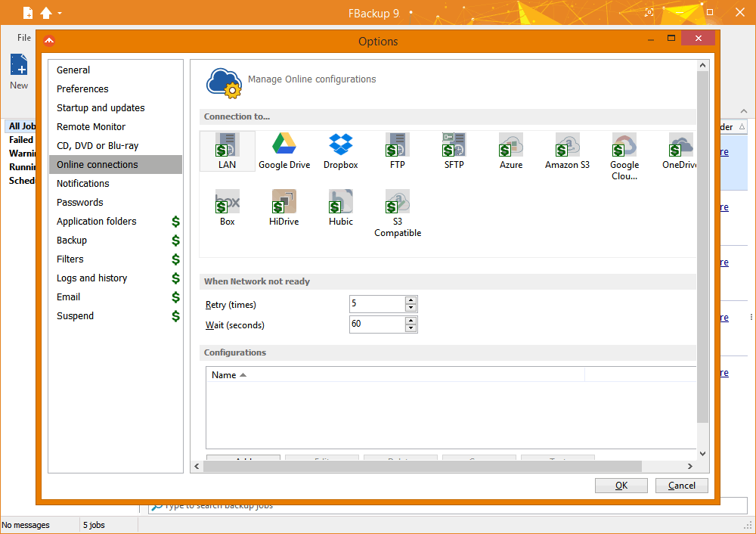
Task: Open the Suspend options page
Action: [116, 315]
